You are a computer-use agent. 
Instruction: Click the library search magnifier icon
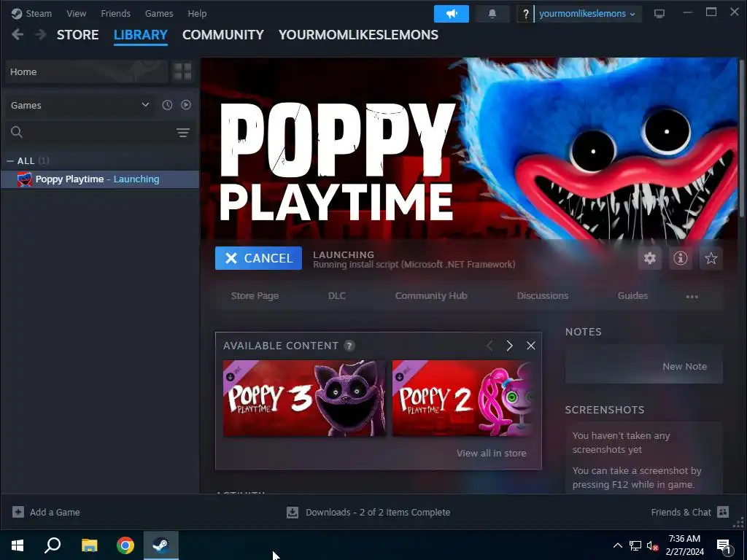point(17,132)
